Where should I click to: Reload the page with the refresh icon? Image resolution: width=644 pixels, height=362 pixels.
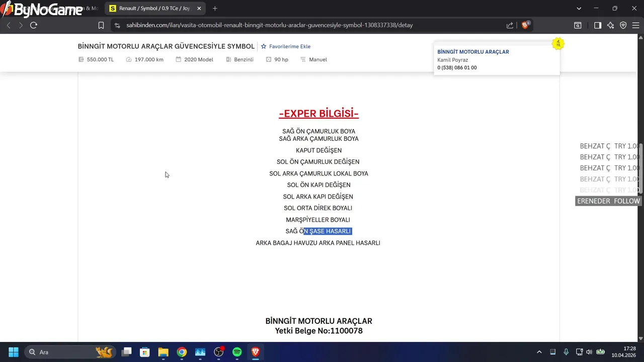(34, 25)
